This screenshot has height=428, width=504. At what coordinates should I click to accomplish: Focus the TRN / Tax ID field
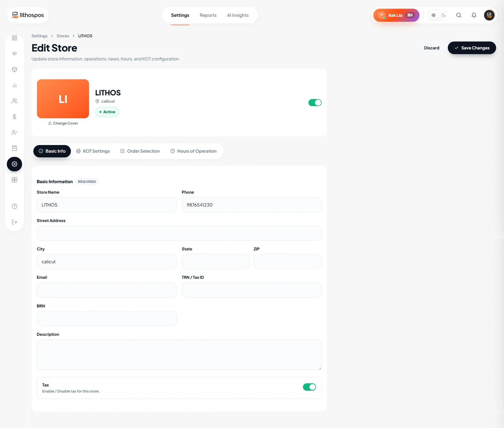click(x=251, y=290)
